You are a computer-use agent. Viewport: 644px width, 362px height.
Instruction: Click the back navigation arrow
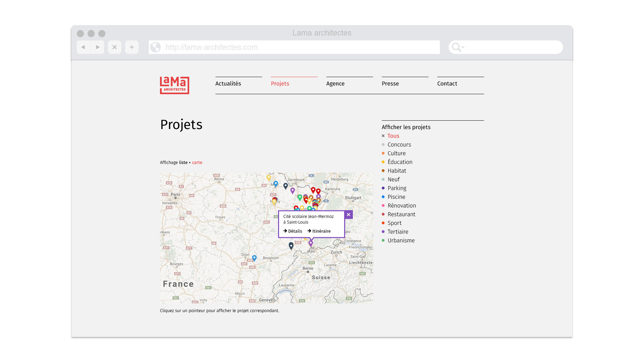pyautogui.click(x=84, y=47)
